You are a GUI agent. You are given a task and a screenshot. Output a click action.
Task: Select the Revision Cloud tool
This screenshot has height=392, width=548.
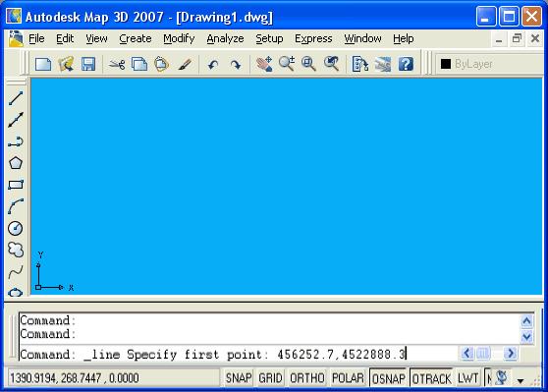(16, 250)
